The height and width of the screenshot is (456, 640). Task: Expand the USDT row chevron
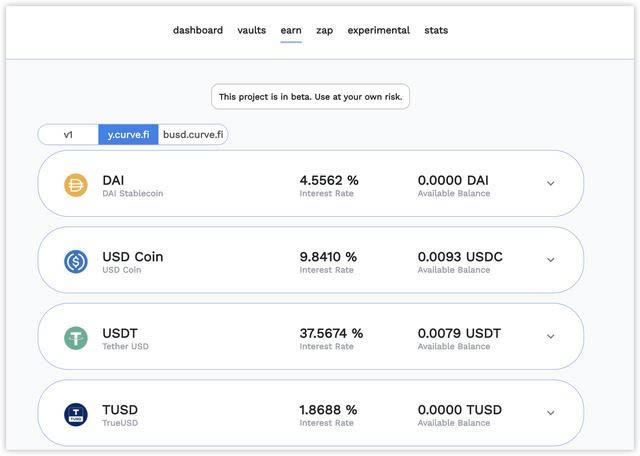tap(550, 336)
